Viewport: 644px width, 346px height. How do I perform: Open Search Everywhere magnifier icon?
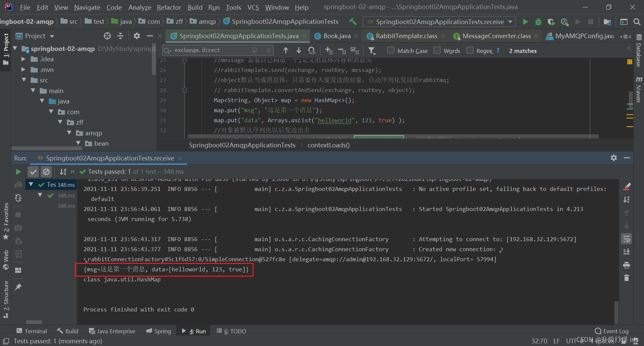(637, 22)
